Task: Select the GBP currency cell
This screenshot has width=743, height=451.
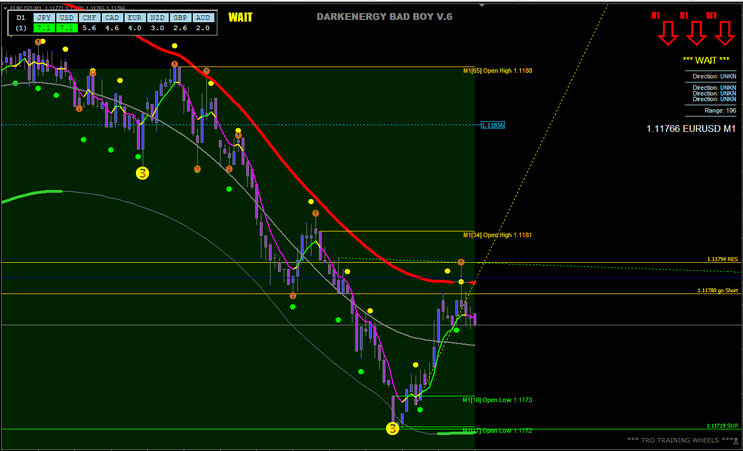Action: tap(180, 17)
